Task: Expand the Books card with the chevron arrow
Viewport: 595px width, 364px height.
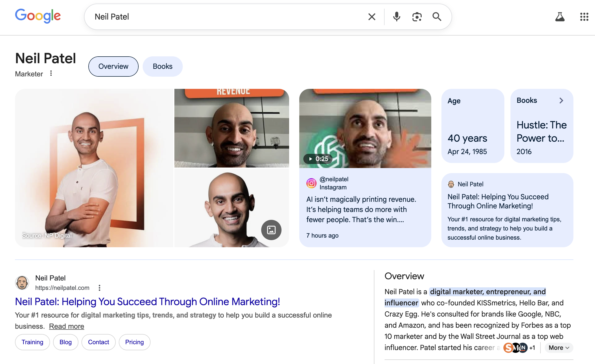Action: 561,100
